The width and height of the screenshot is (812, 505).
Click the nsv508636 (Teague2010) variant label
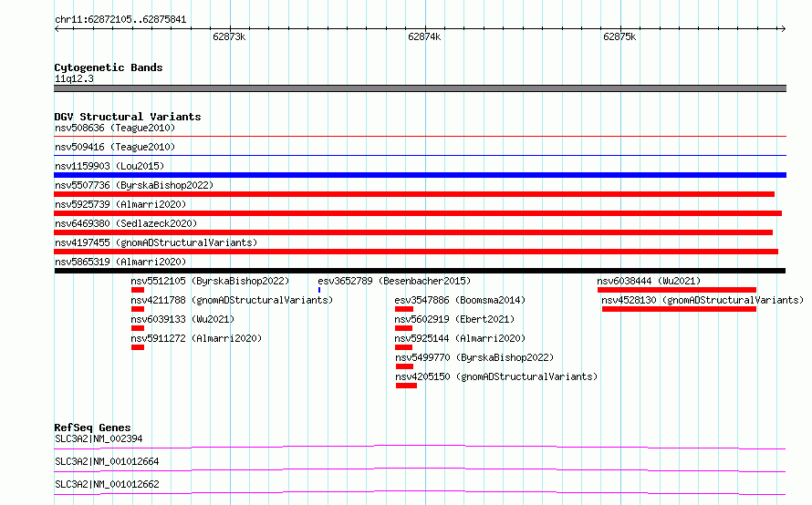(x=115, y=128)
